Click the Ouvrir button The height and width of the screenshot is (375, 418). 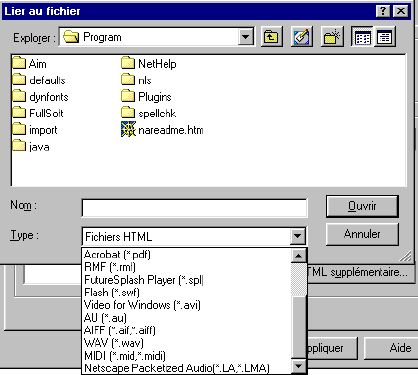click(x=362, y=206)
